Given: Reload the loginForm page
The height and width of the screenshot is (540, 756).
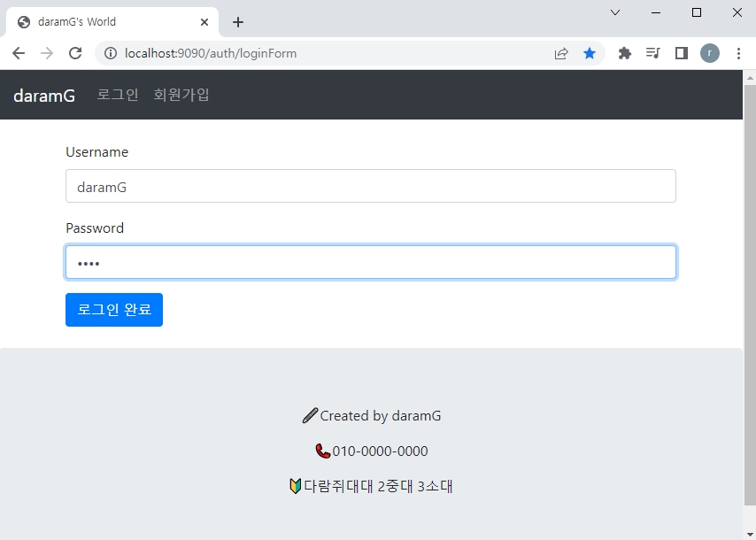Looking at the screenshot, I should click(x=75, y=53).
